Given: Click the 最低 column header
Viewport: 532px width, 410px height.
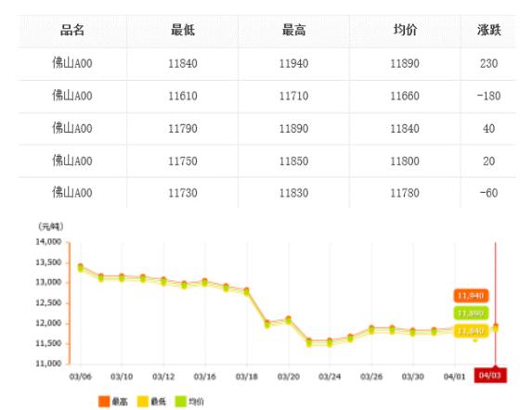Looking at the screenshot, I should pos(183,30).
